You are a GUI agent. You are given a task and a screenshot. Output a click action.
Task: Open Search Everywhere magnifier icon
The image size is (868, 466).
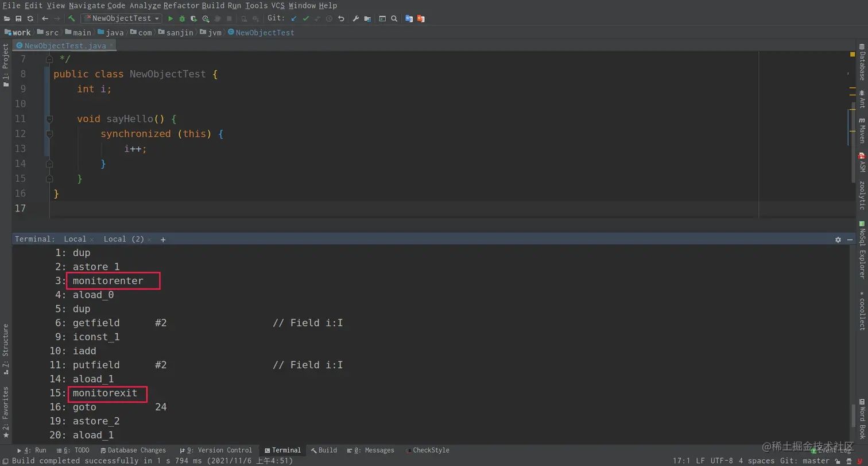pyautogui.click(x=394, y=18)
